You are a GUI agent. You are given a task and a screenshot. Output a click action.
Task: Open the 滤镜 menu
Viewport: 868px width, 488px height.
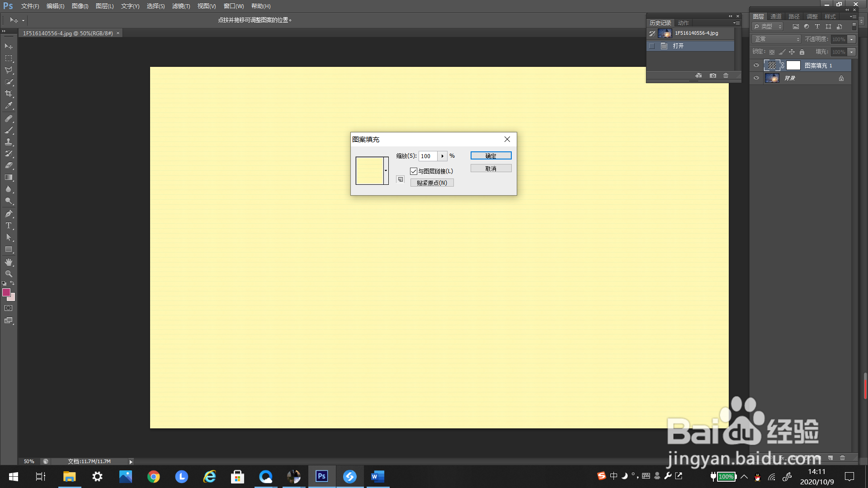tap(181, 6)
